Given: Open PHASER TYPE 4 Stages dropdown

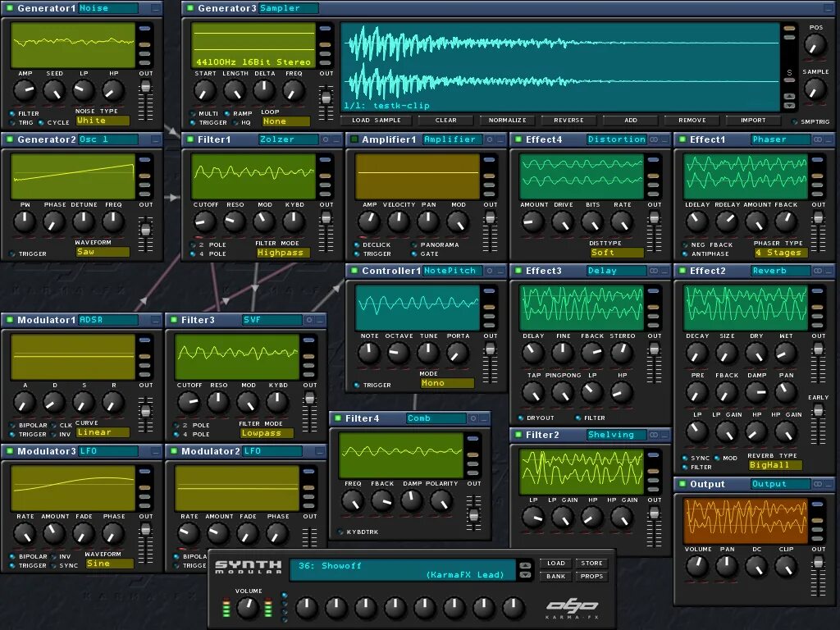Looking at the screenshot, I should (x=781, y=253).
